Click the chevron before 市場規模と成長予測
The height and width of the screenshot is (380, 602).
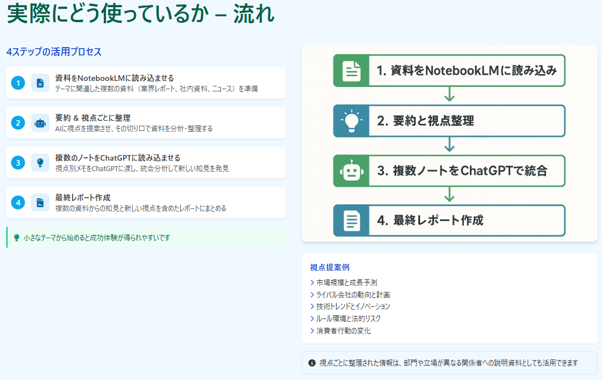pyautogui.click(x=312, y=283)
